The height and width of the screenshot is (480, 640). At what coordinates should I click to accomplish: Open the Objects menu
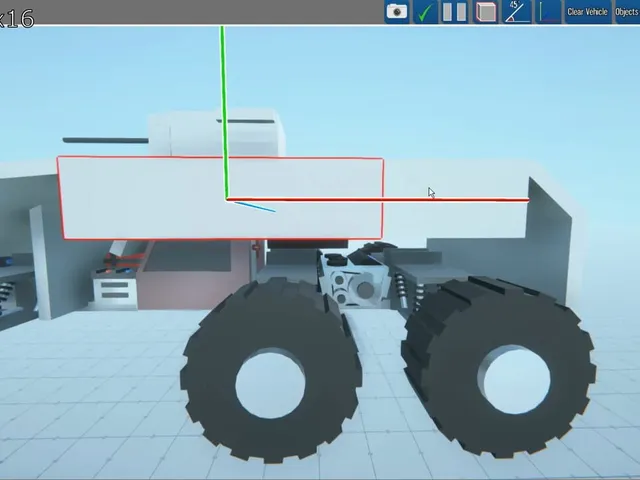pos(627,12)
